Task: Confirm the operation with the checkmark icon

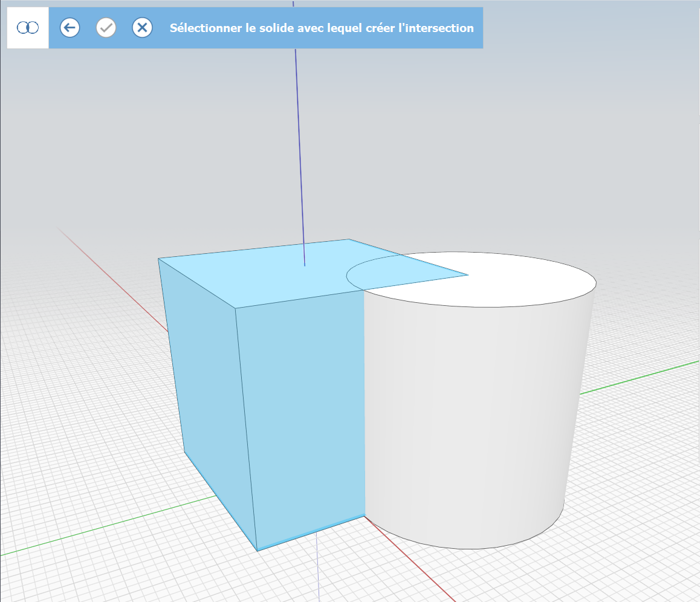Action: (106, 28)
